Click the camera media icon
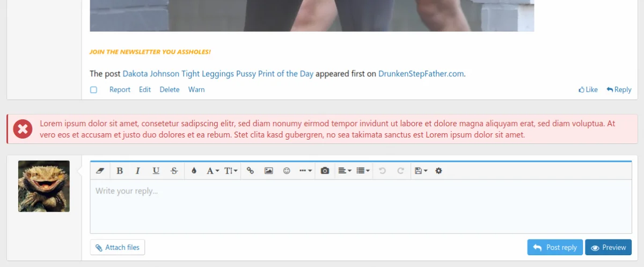 pyautogui.click(x=325, y=171)
